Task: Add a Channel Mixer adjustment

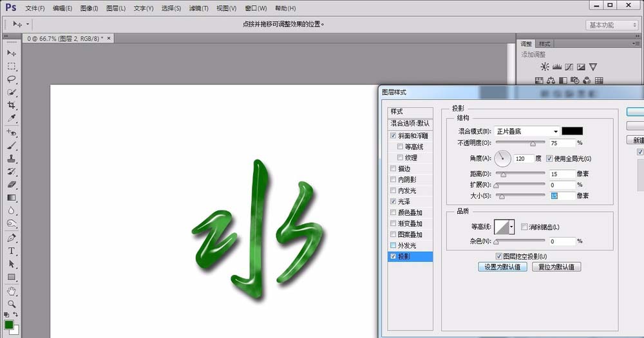Action: [587, 80]
